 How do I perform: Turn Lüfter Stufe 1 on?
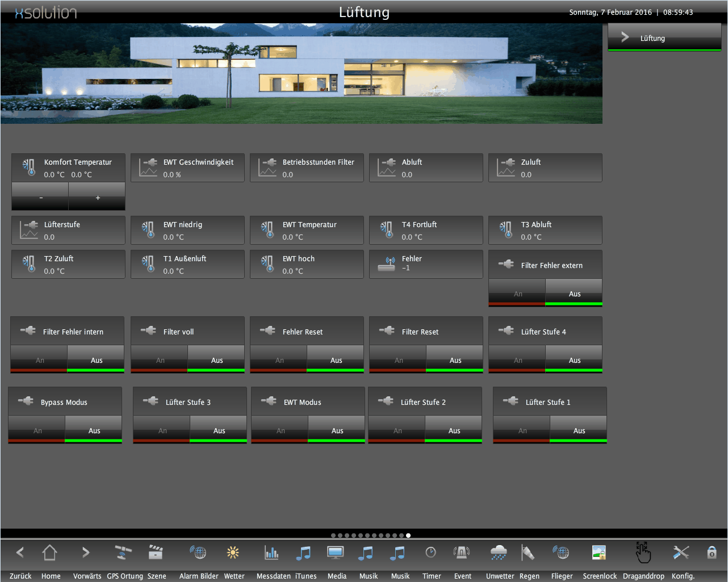click(521, 430)
